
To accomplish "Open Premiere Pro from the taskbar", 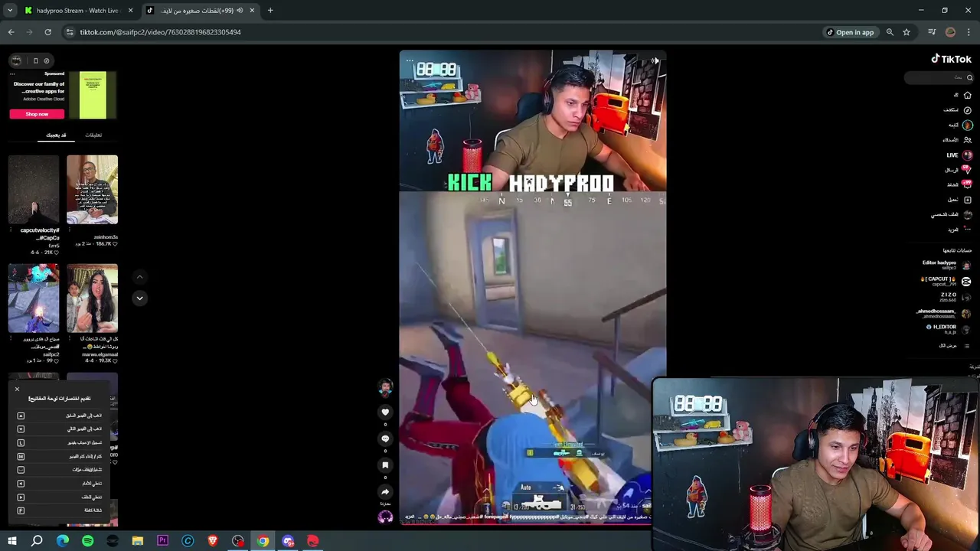I will click(162, 541).
